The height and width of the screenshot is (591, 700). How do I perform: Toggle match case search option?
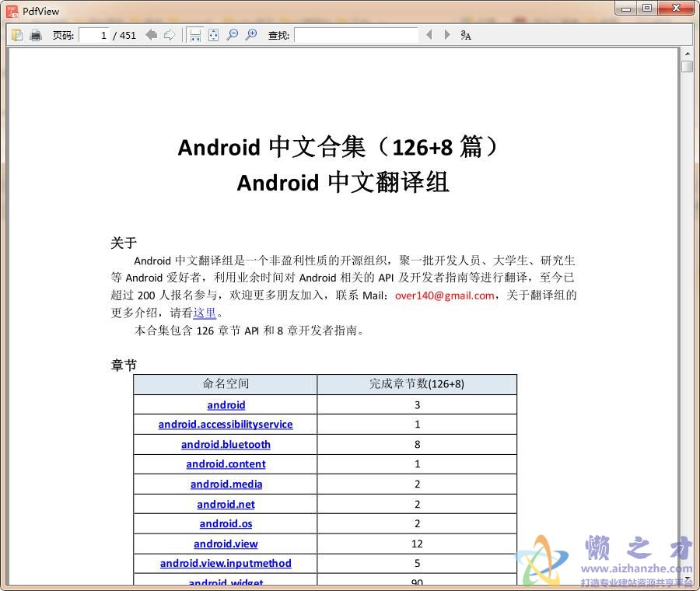tap(466, 35)
